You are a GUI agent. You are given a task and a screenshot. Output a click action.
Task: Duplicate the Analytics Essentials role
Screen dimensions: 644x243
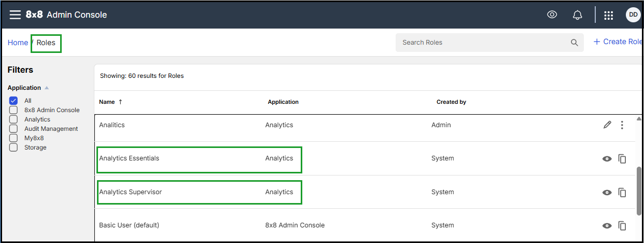point(622,159)
